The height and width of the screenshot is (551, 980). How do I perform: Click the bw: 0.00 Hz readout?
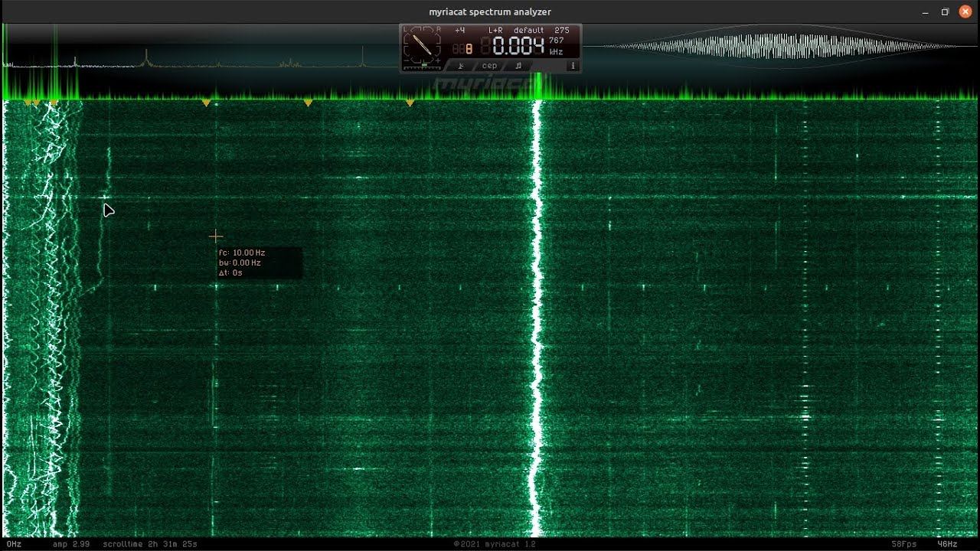click(240, 262)
